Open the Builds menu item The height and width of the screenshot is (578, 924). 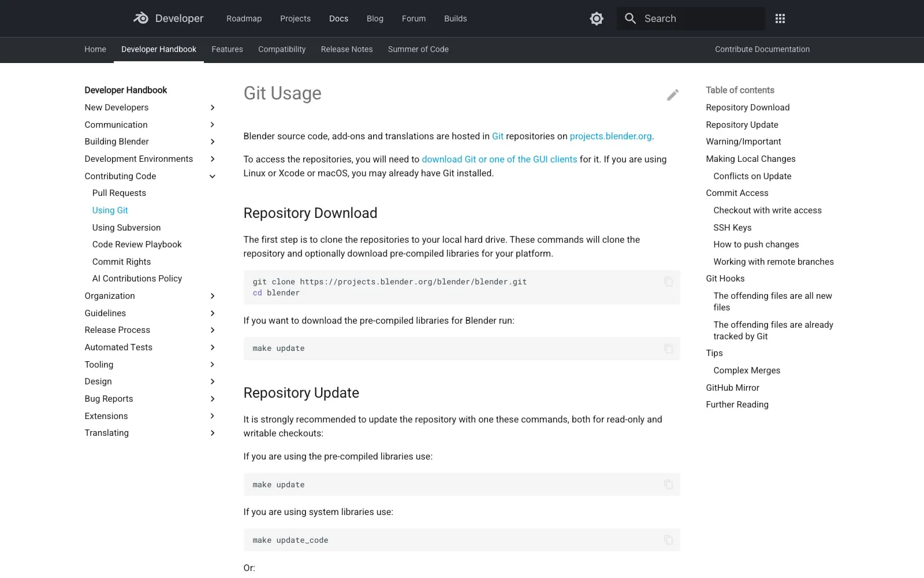(455, 18)
